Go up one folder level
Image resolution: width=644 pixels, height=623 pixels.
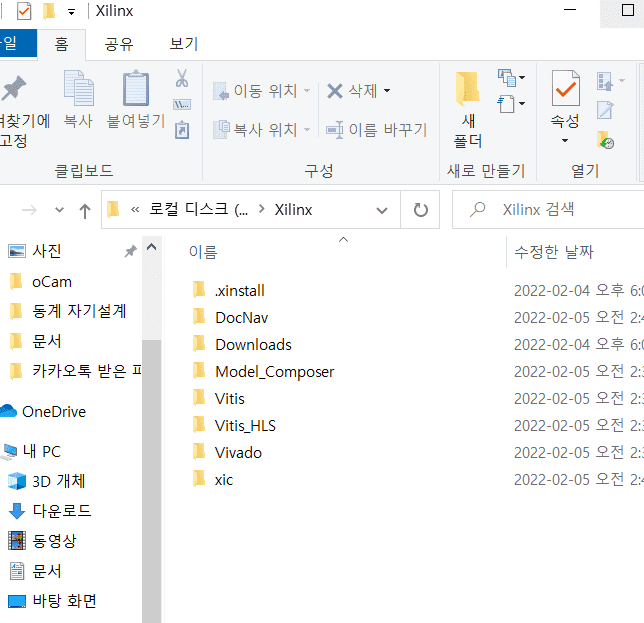(x=85, y=210)
